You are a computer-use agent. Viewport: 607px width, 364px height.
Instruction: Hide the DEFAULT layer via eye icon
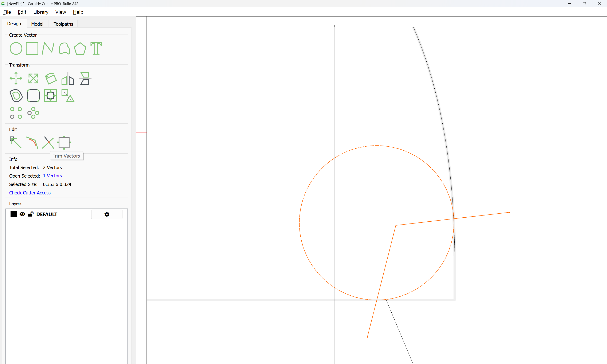click(22, 214)
